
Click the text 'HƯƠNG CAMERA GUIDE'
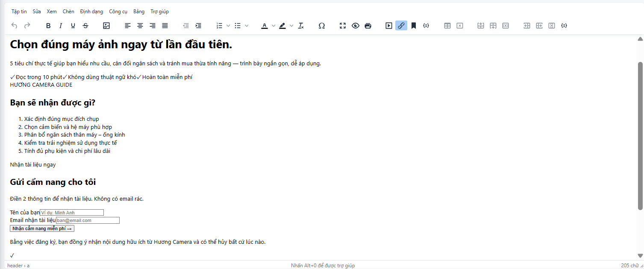click(41, 85)
